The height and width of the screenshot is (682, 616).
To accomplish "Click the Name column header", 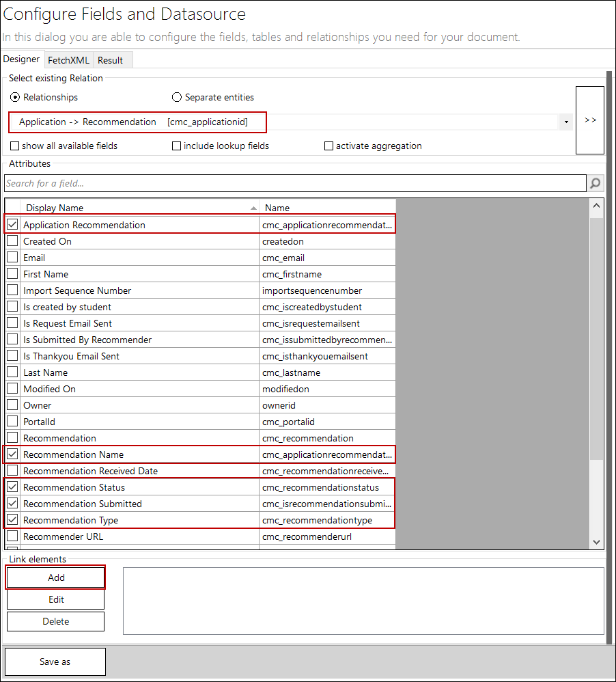I will point(326,208).
